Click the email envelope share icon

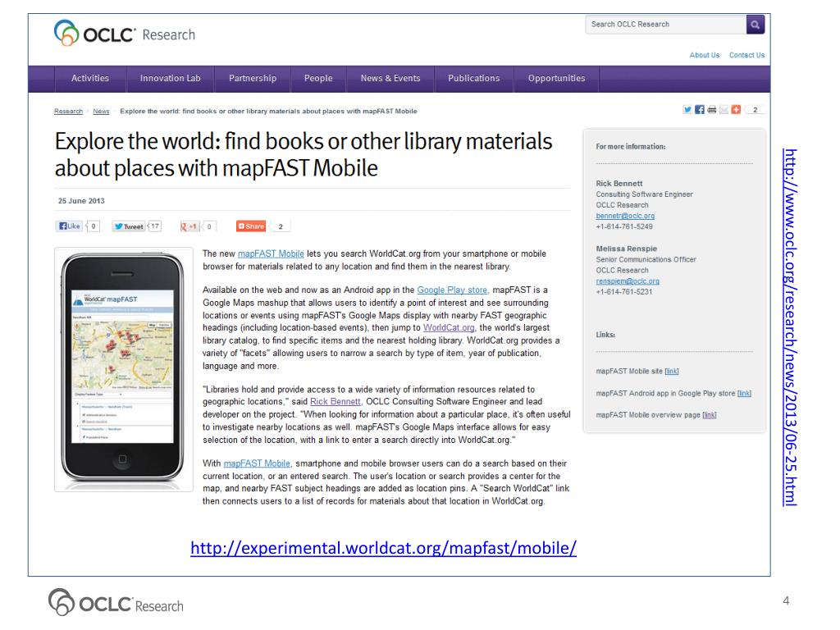(x=724, y=110)
